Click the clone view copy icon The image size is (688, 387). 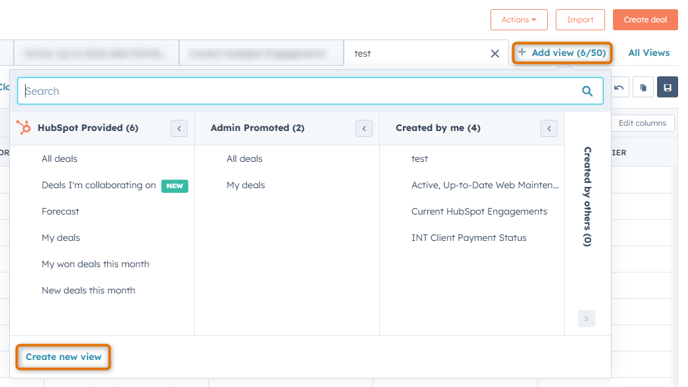[x=643, y=87]
